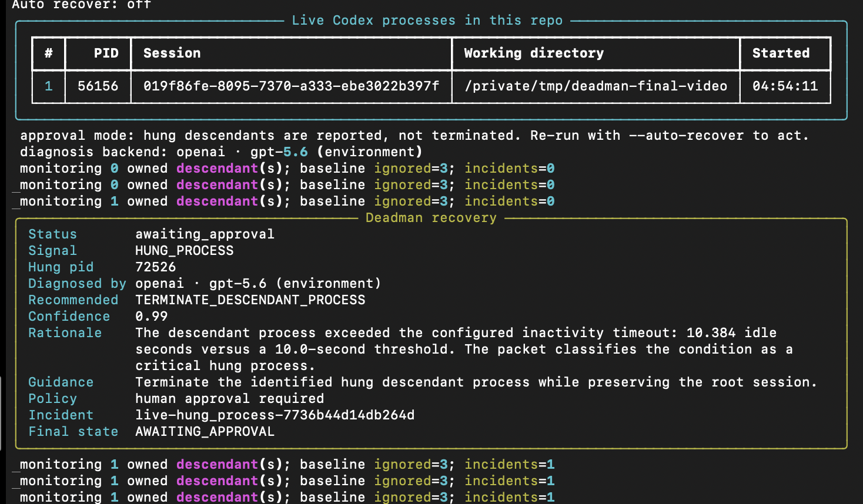The image size is (863, 504).
Task: Click the Deadman recovery panel title
Action: click(x=431, y=217)
